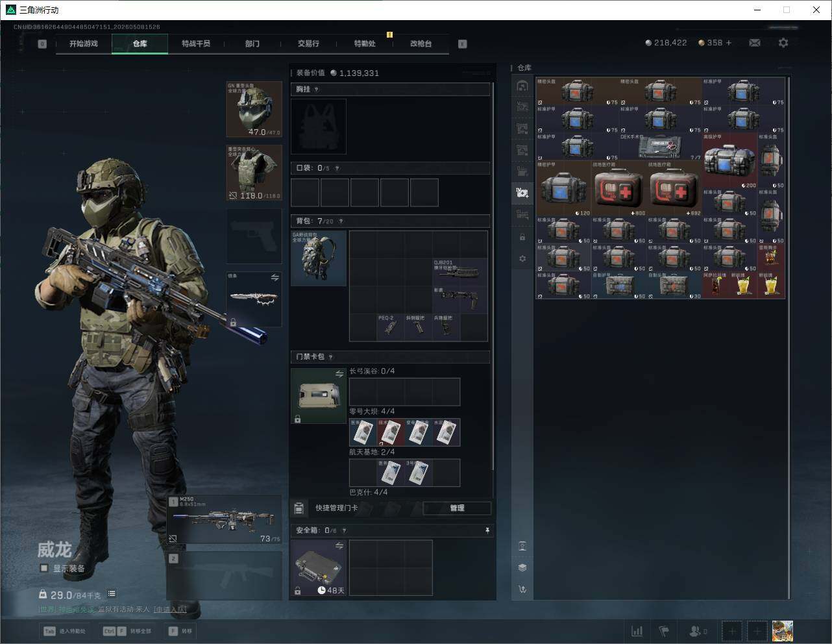Go to the 交易行 tab

click(x=308, y=43)
